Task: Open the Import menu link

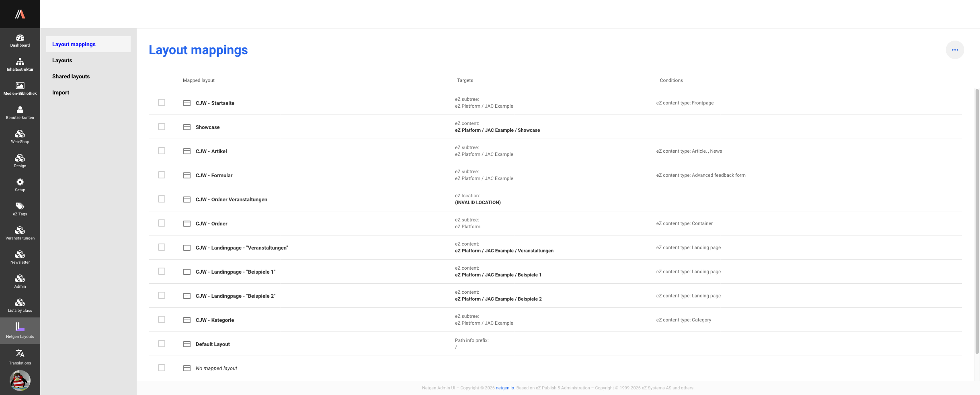Action: click(61, 92)
